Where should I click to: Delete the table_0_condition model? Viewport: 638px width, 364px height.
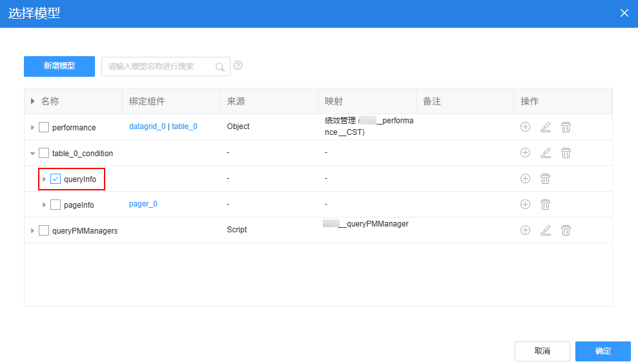[566, 152]
